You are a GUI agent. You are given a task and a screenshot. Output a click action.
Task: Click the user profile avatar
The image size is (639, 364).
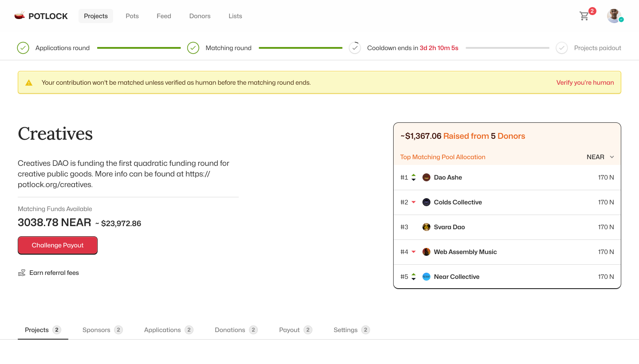point(614,16)
